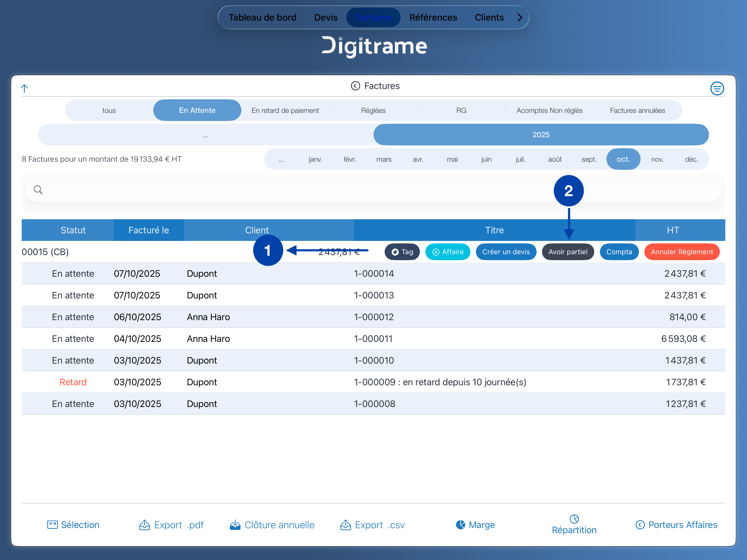The height and width of the screenshot is (560, 747).
Task: Click the Clôture annuelle tray icon
Action: (235, 524)
